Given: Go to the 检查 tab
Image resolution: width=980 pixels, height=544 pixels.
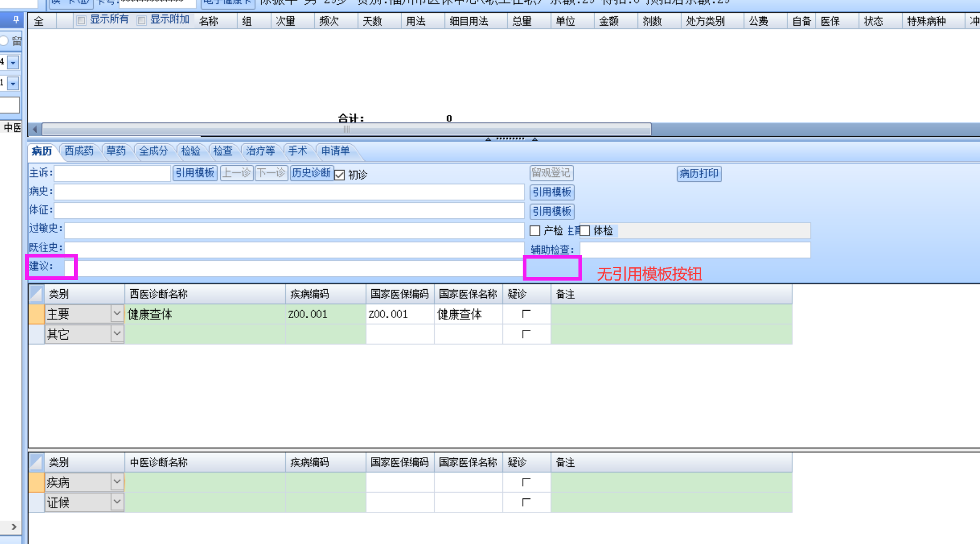Looking at the screenshot, I should pos(223,151).
